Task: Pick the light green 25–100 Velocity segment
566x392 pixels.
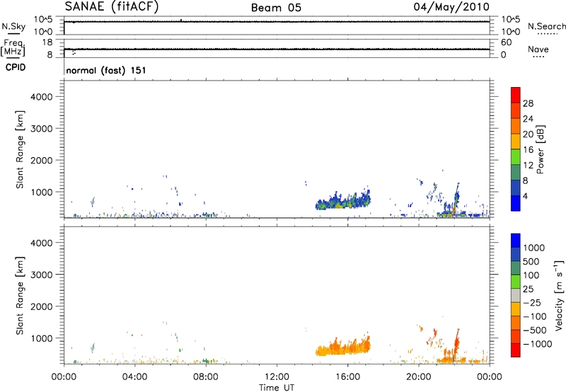Action: click(x=516, y=282)
